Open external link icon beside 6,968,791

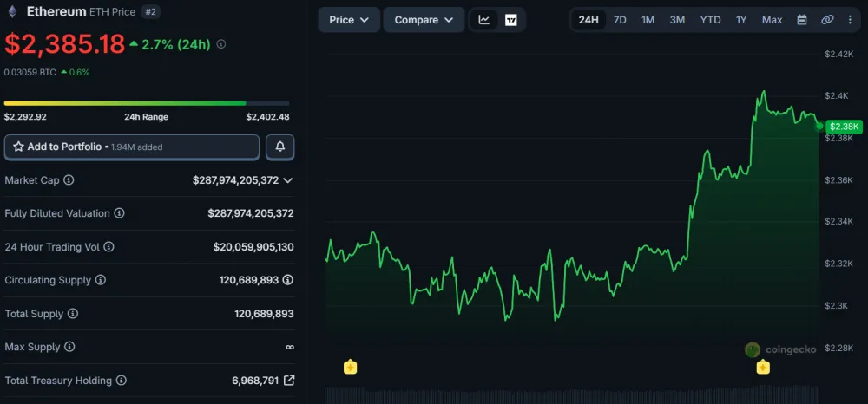pyautogui.click(x=289, y=381)
